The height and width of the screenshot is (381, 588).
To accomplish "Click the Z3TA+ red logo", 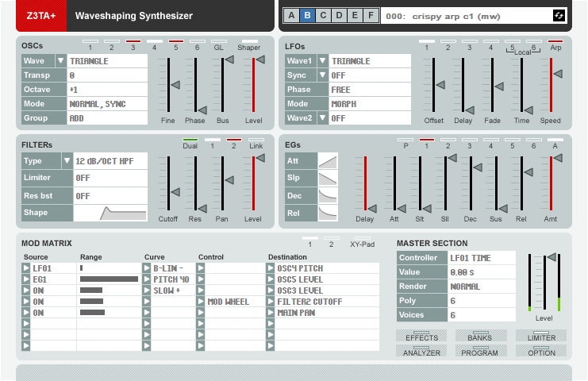I will tap(41, 16).
